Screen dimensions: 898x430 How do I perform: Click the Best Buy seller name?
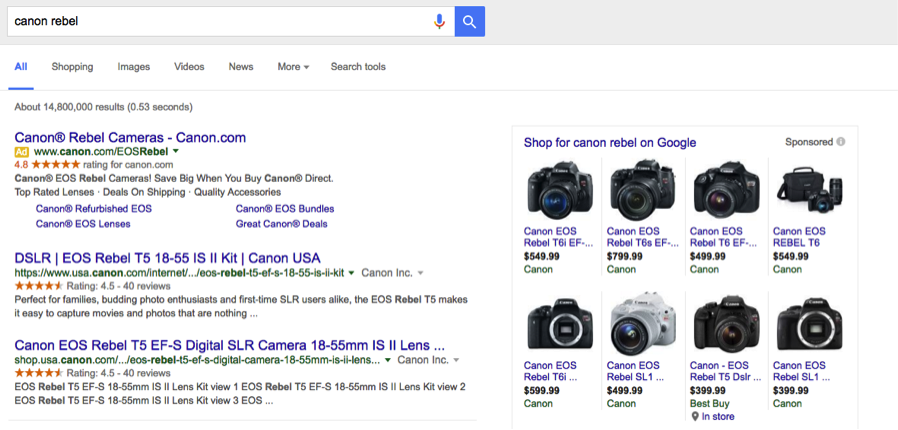(x=710, y=404)
